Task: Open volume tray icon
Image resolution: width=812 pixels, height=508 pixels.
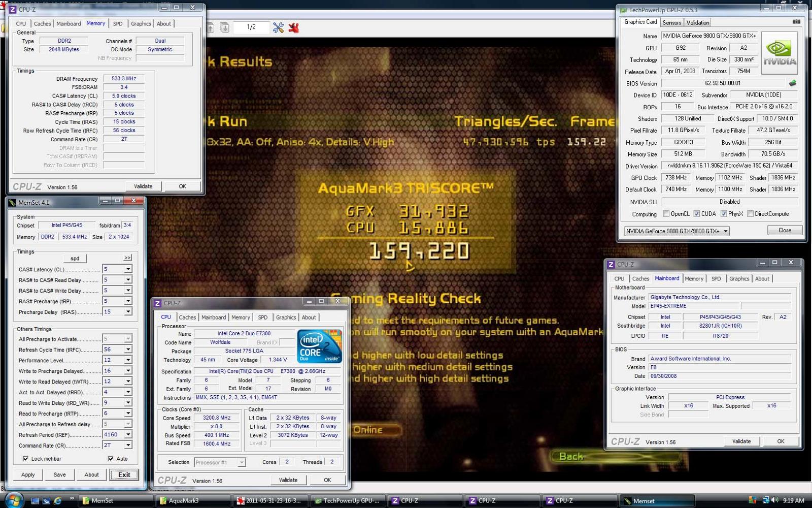Action: click(775, 500)
